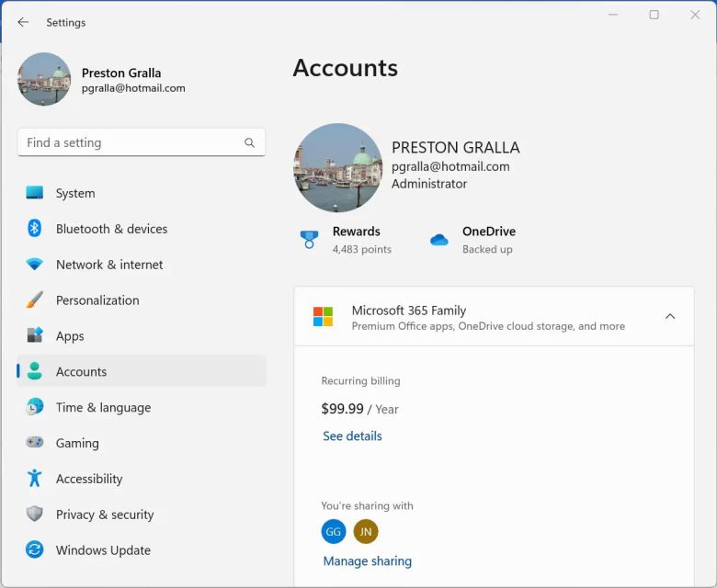Image resolution: width=717 pixels, height=588 pixels.
Task: Click the Accessibility figure icon
Action: point(35,479)
